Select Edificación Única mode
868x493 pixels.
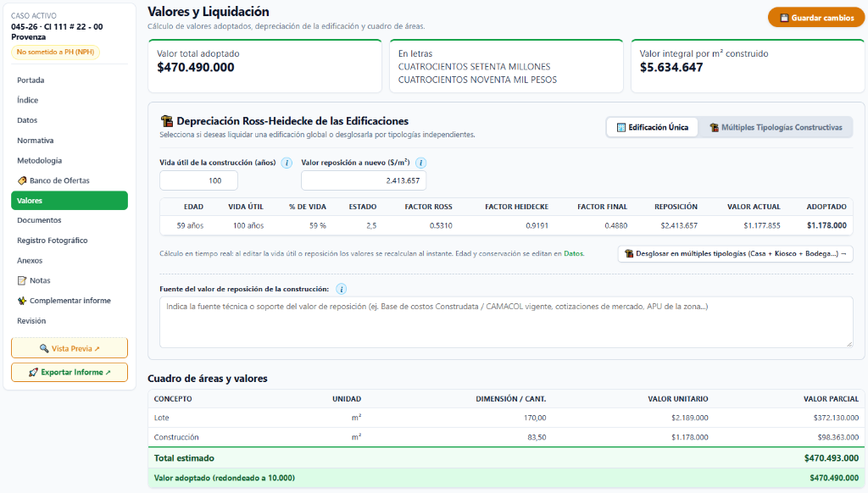(x=652, y=127)
